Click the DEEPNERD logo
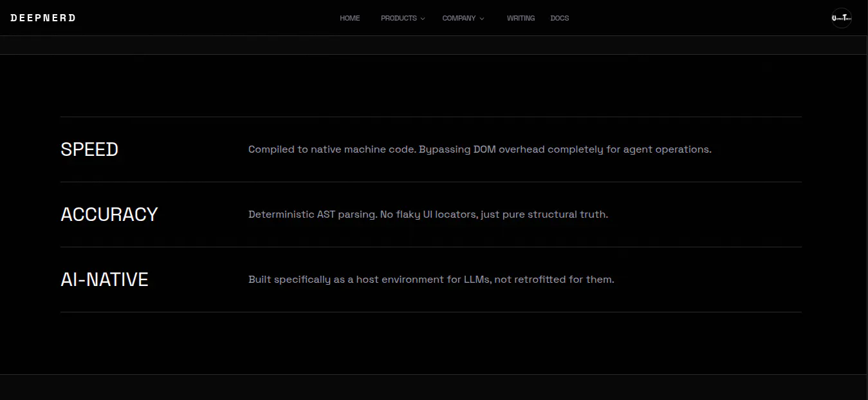Viewport: 868px width, 400px height. tap(43, 18)
